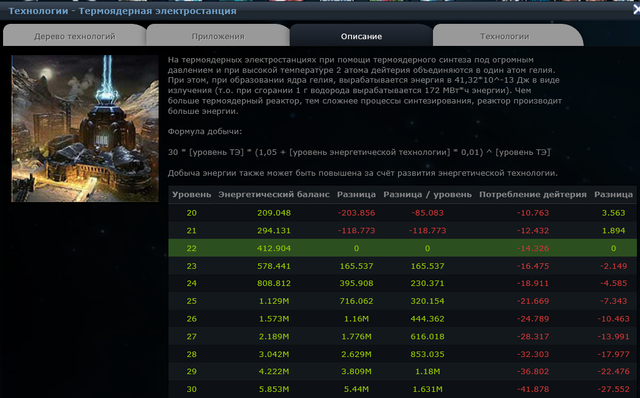Click energy balance value 808.812
Screen dimensions: 640x398
(x=274, y=283)
